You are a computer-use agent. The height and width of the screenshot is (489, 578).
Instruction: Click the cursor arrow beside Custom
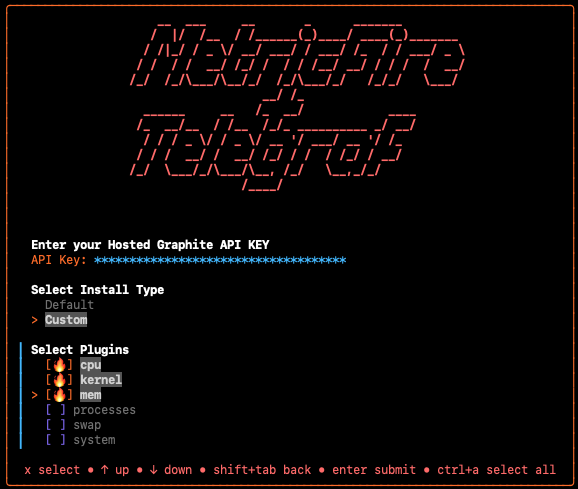(x=35, y=320)
